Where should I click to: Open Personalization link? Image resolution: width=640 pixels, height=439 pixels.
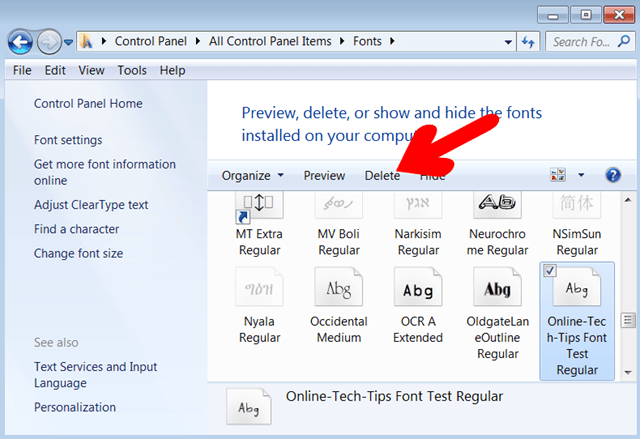75,407
